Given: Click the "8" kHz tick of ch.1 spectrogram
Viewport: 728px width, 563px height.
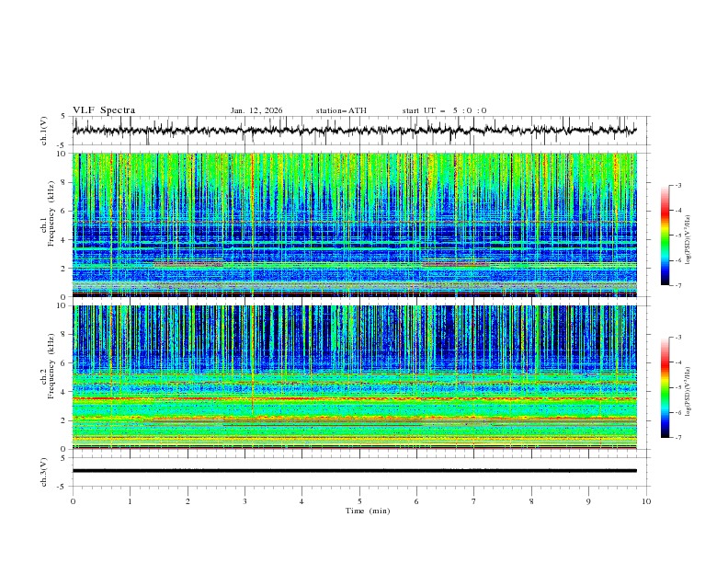Looking at the screenshot, I should (64, 182).
